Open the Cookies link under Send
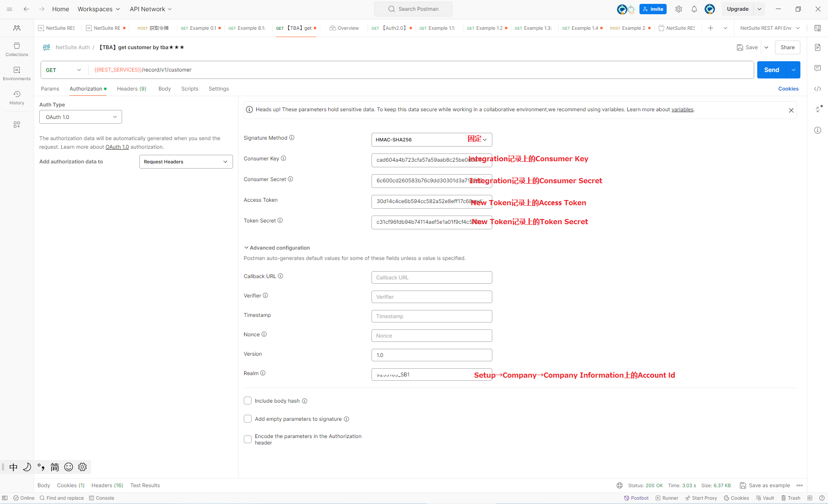Image resolution: width=828 pixels, height=504 pixels. [788, 89]
